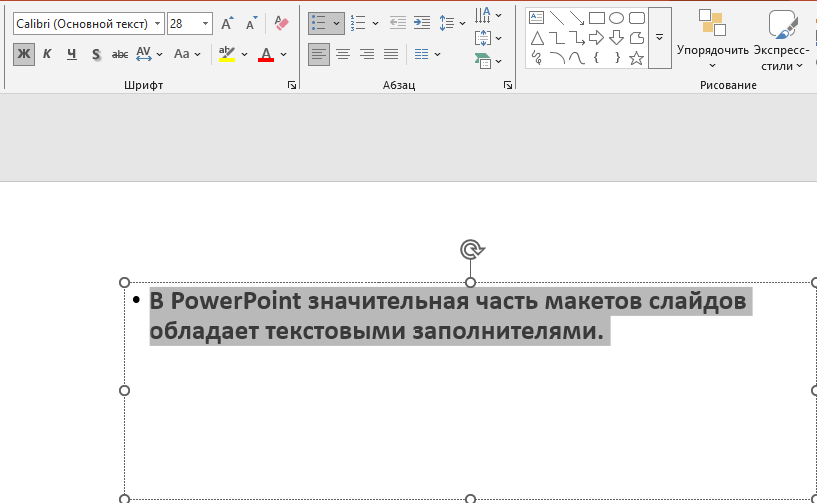Apply the yellow text highlight color
Screen dimensions: 817x503
(227, 54)
